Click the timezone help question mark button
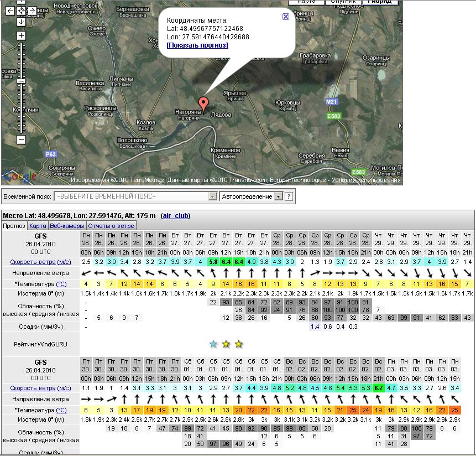 click(289, 196)
